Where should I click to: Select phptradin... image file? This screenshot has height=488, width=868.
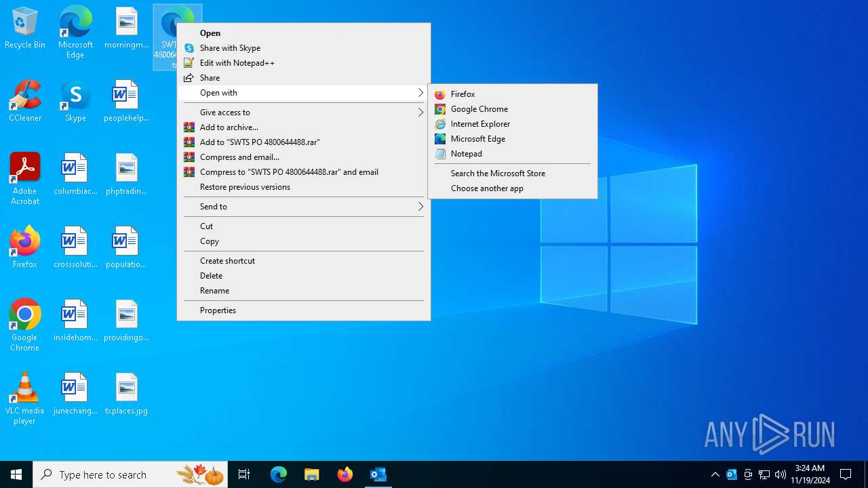(x=126, y=174)
